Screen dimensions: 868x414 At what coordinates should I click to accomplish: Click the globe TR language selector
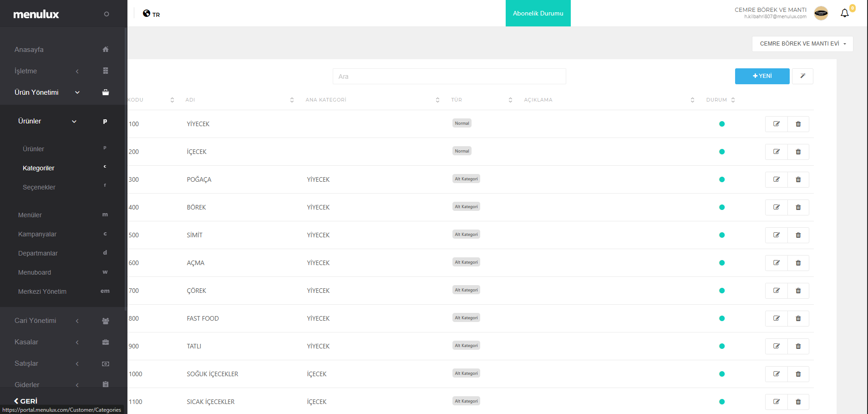151,14
